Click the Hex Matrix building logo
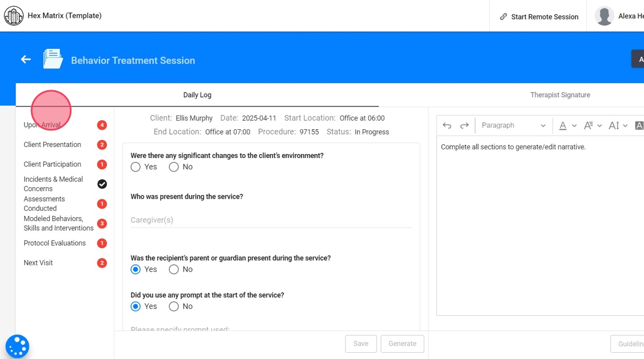 14,16
